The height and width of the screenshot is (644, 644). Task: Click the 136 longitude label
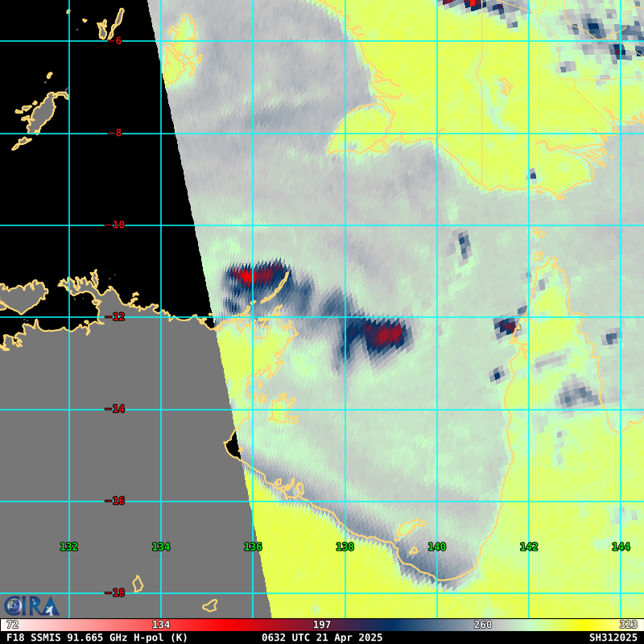coord(253,547)
